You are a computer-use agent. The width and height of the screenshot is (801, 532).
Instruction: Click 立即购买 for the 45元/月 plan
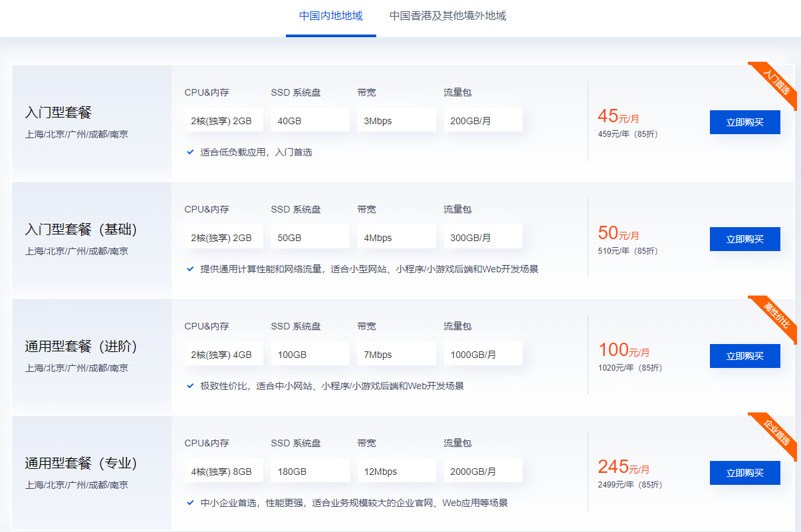tap(745, 122)
